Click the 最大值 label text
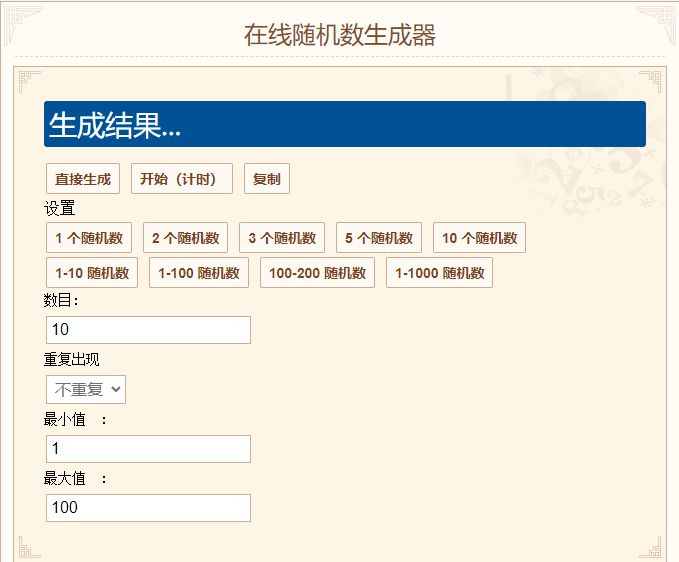 [x=65, y=478]
